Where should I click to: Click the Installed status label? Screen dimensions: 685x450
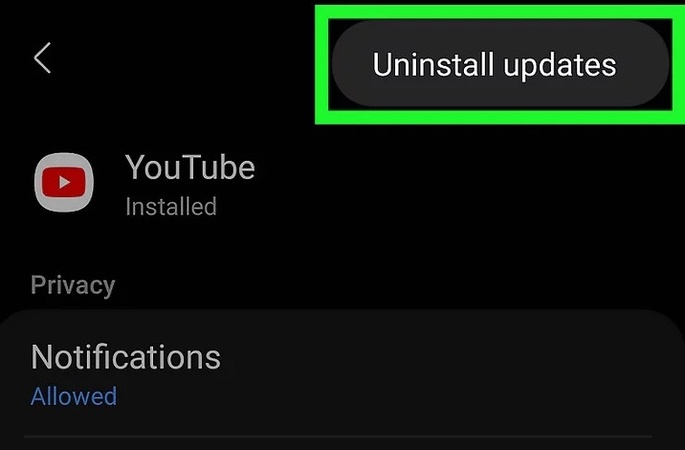(x=171, y=206)
